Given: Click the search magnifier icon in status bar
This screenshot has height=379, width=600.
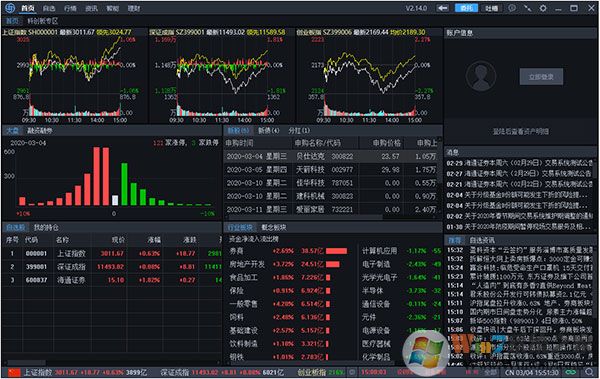Looking at the screenshot, I should pos(590,372).
